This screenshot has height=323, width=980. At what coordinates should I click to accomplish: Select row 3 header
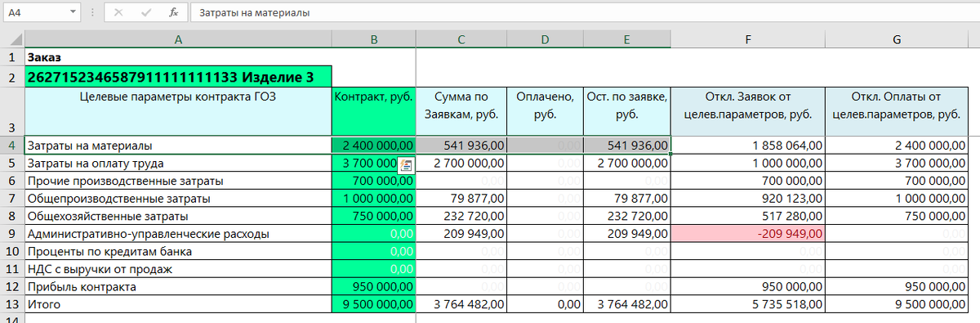(12, 111)
